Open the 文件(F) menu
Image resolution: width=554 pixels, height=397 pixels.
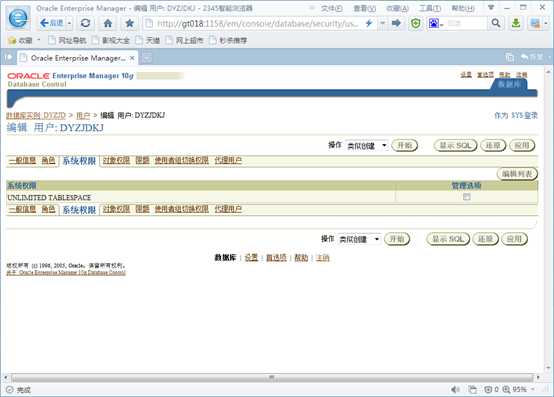pos(331,8)
